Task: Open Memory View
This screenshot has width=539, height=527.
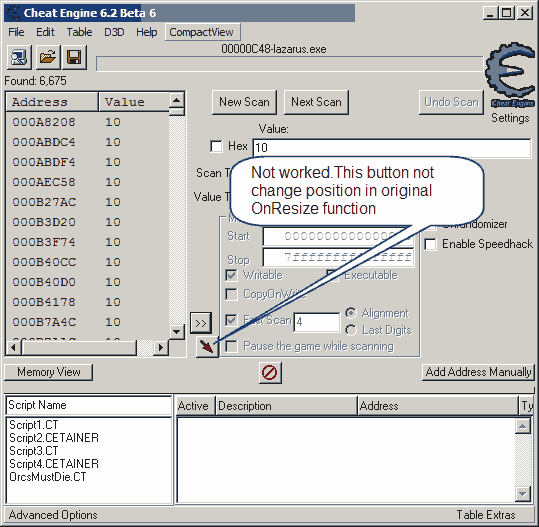Action: click(48, 372)
